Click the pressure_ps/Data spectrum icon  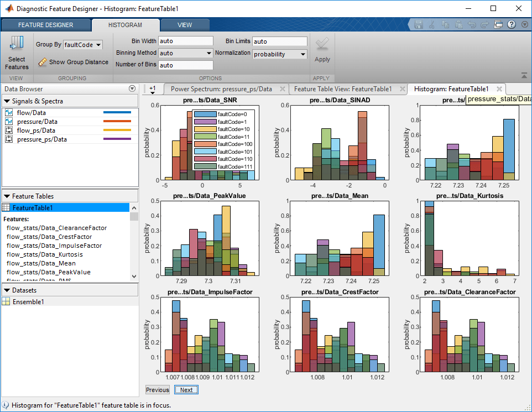(x=9, y=139)
